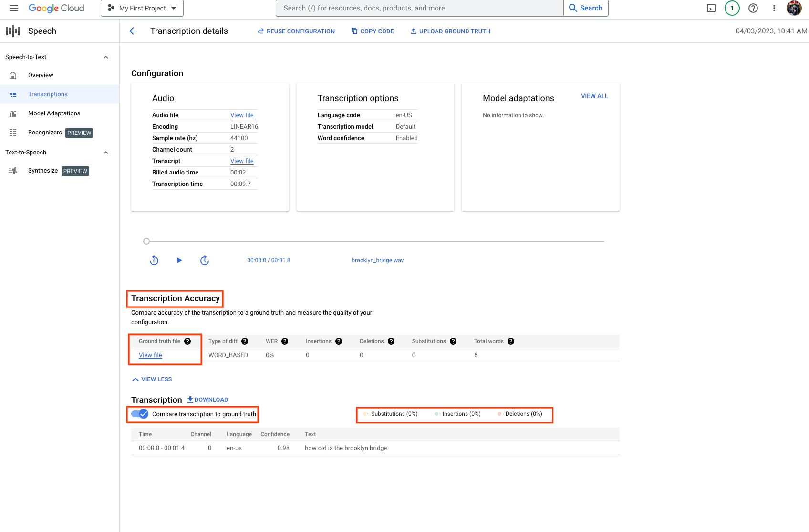Screen dimensions: 809x532
Task: Toggle the Ground truth file help indicator
Action: pyautogui.click(x=187, y=341)
